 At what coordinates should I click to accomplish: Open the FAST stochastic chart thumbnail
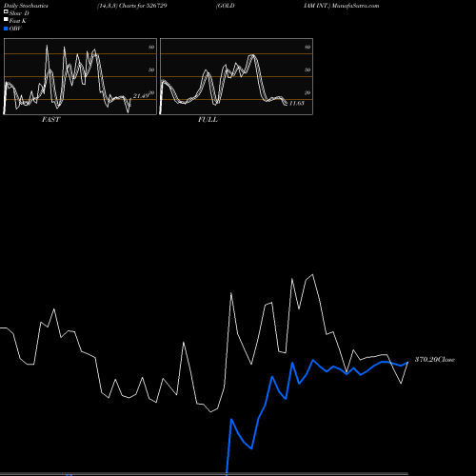tap(80, 76)
